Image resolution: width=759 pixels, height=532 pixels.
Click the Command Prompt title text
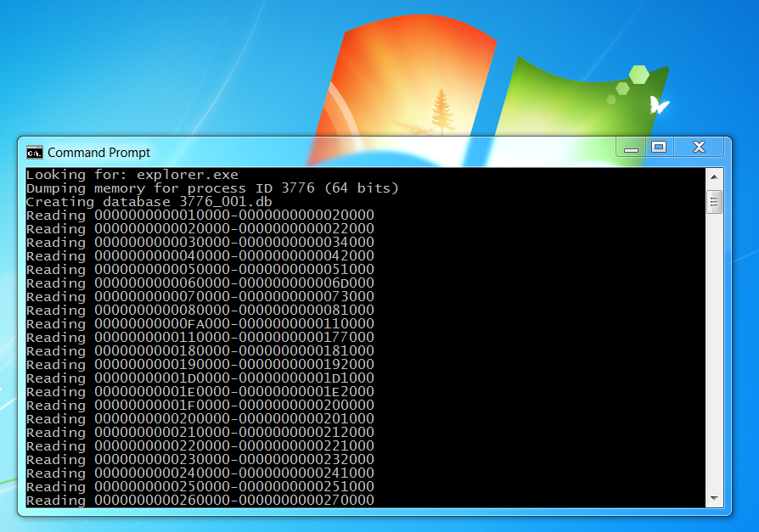point(98,153)
